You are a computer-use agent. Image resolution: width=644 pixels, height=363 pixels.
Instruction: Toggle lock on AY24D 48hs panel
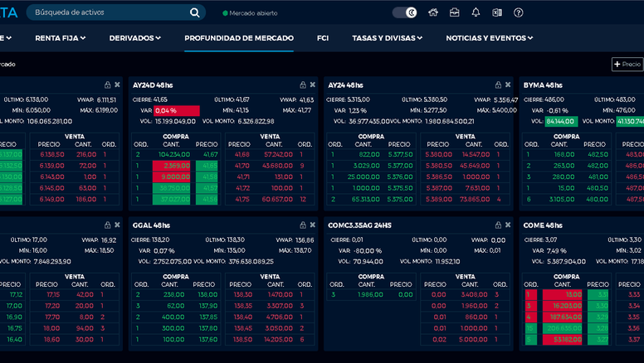click(x=302, y=85)
